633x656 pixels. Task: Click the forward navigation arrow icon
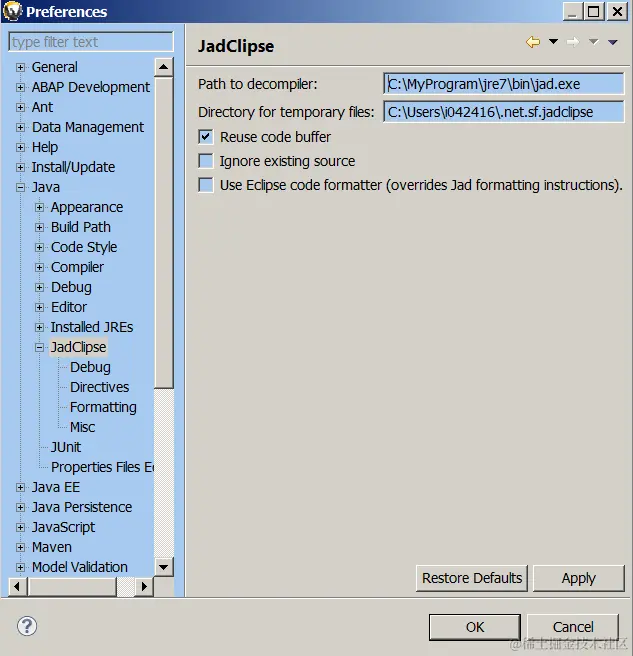[573, 42]
